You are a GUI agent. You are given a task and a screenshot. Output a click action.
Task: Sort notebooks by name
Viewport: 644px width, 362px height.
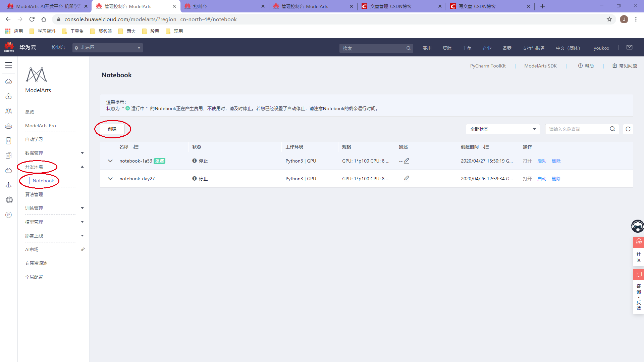136,147
